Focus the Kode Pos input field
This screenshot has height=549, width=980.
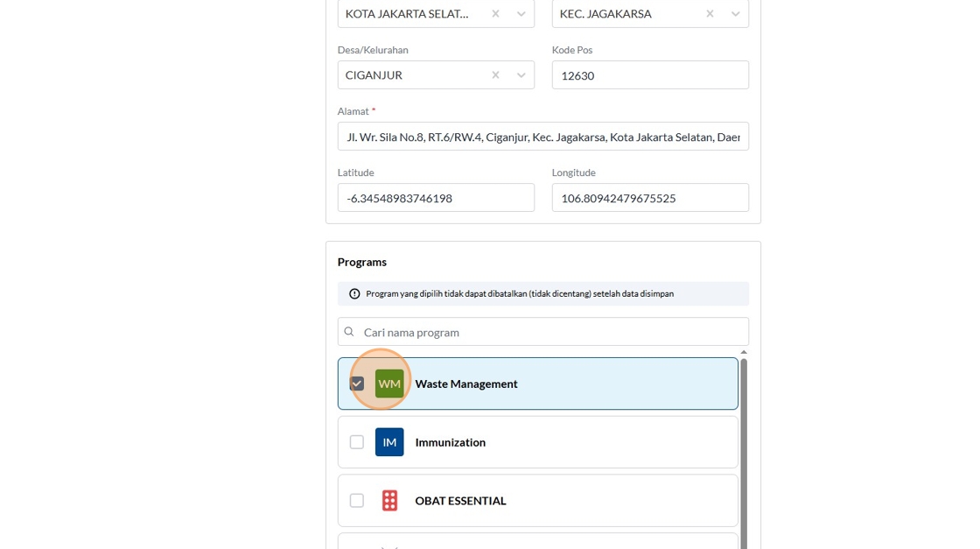click(649, 75)
